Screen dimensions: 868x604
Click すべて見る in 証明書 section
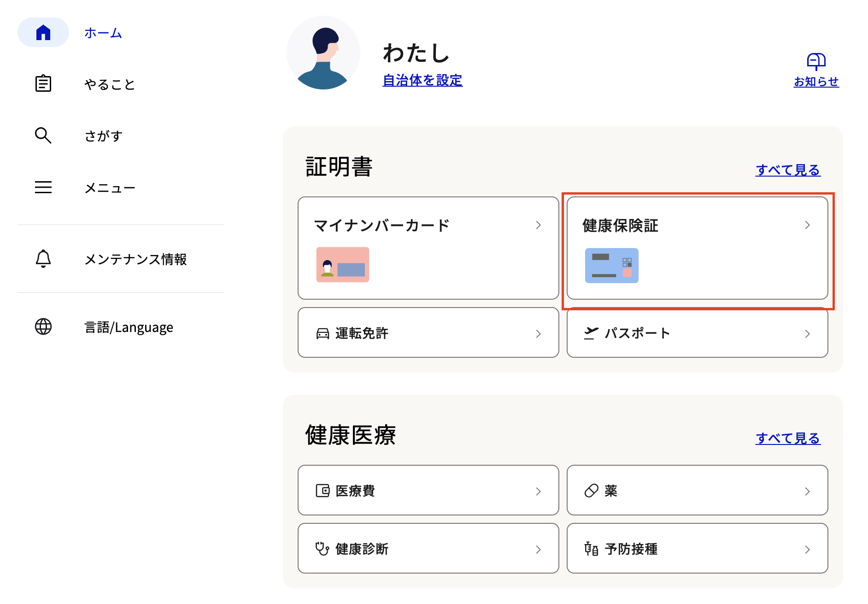pos(788,170)
